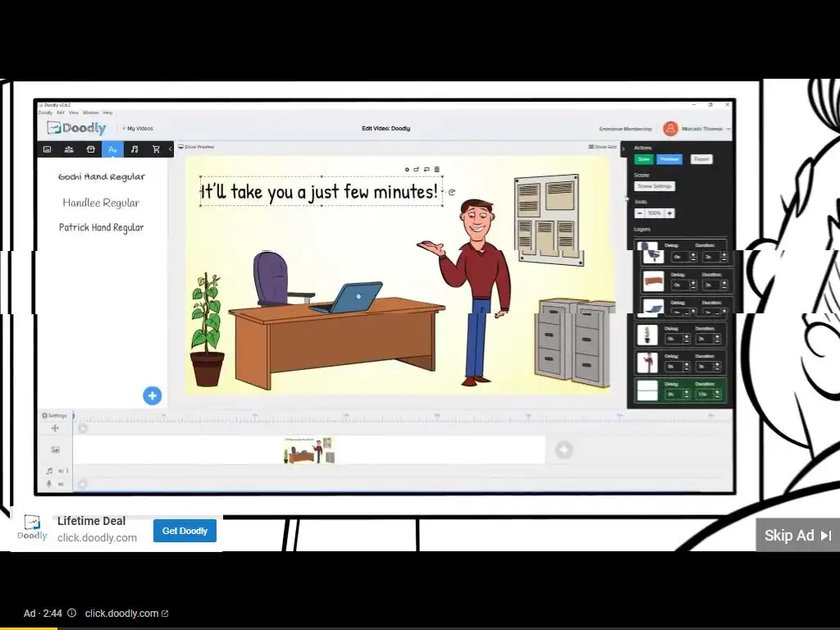Adjust the desk layer Duration stepper
Screen dimensions: 840x630
(724, 285)
